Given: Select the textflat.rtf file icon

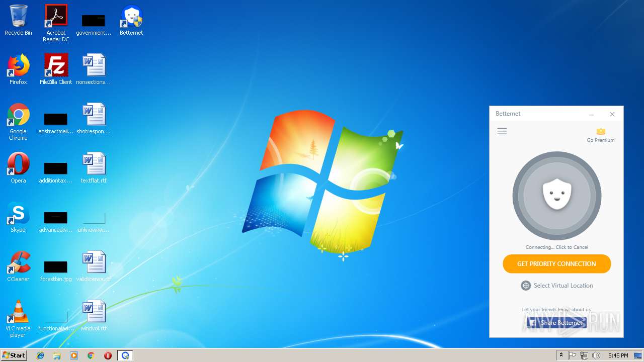Looking at the screenshot, I should tap(94, 168).
